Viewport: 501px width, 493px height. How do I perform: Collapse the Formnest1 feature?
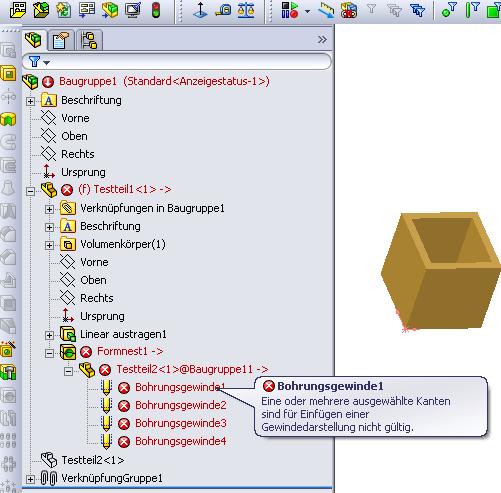point(49,353)
